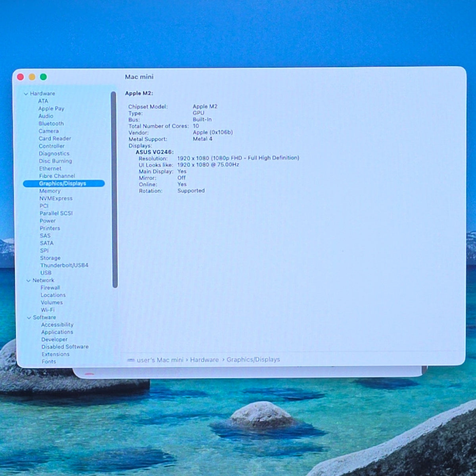Open Extensions under Software
This screenshot has height=476, width=476.
tap(56, 354)
